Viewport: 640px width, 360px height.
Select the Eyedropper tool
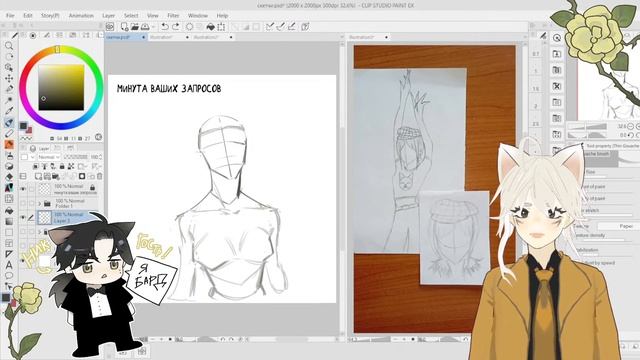(9, 111)
